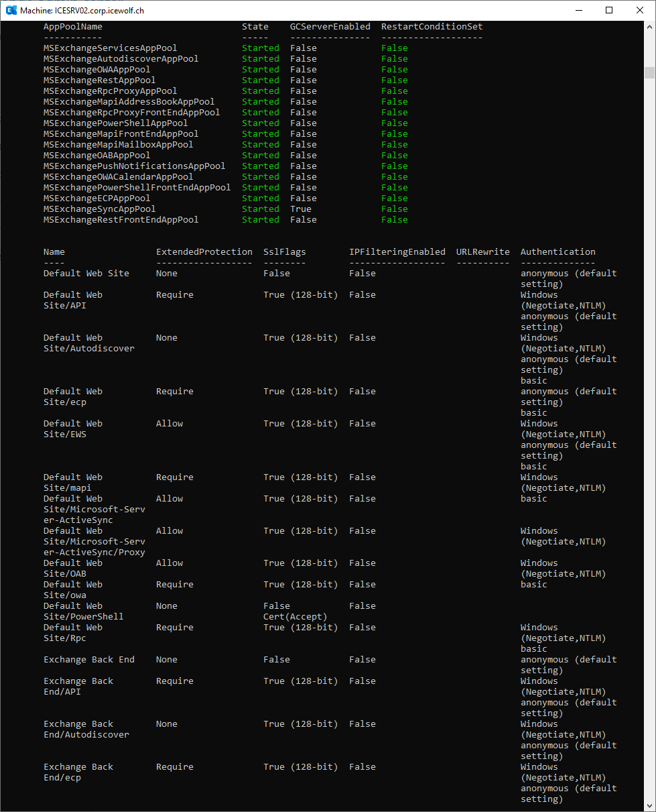656x812 pixels.
Task: Select the MSExchangeOWAAppPool row name
Action: pyautogui.click(x=96, y=70)
